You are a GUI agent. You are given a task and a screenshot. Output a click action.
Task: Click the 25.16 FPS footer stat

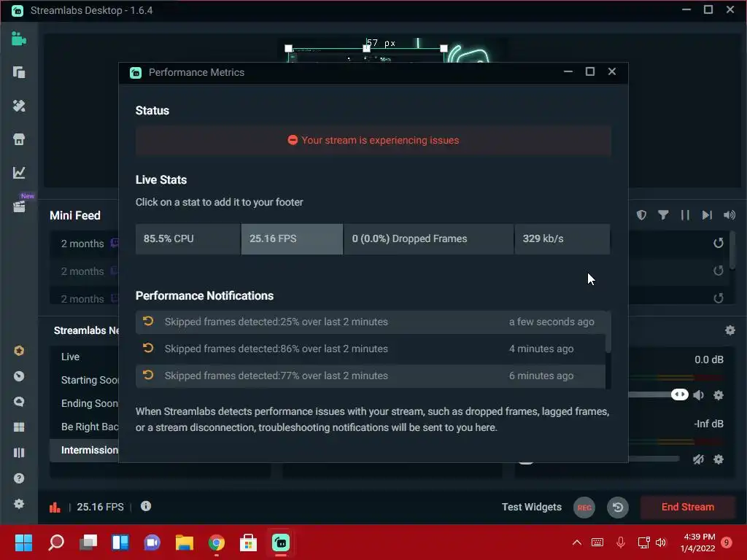click(100, 507)
